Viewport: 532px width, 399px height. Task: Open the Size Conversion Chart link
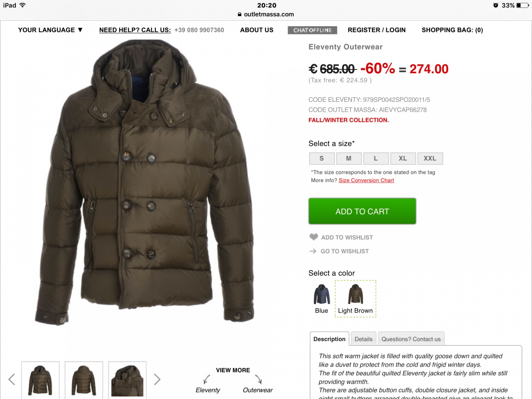(x=366, y=180)
